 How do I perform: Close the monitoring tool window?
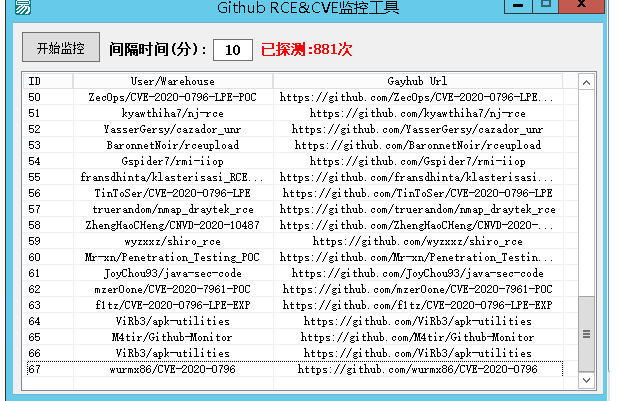point(581,6)
